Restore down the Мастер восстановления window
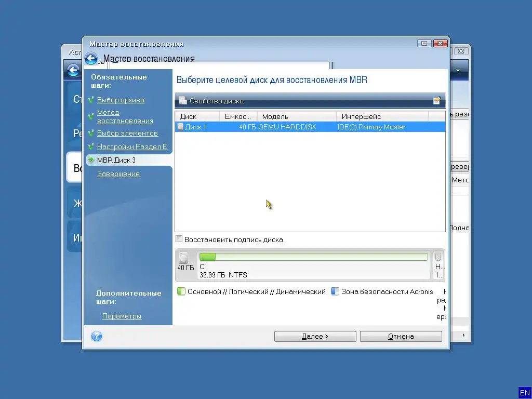532x399 pixels. (x=424, y=44)
